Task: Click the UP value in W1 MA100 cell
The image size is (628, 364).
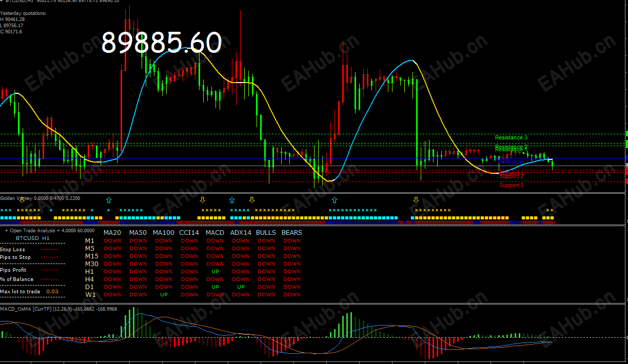Action: coord(164,295)
